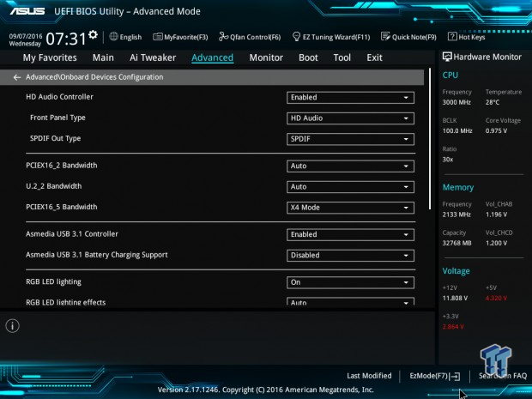
Task: Click the CPU temperature 28°C value
Action: click(x=493, y=102)
